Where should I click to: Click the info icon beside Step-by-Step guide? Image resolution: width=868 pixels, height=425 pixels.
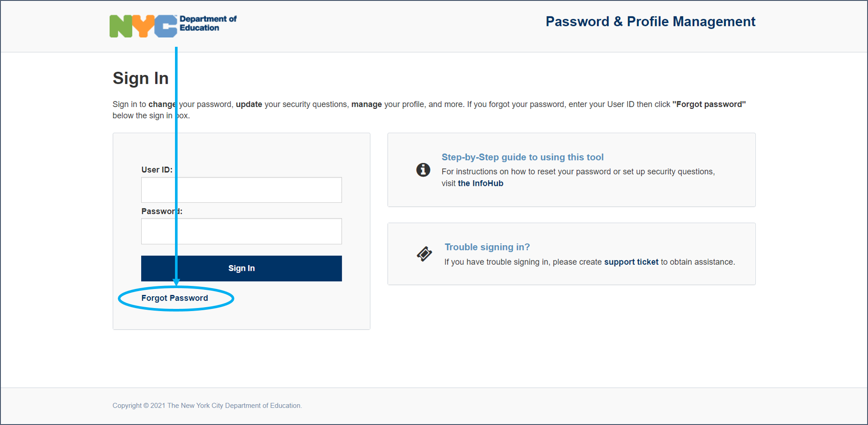[x=423, y=170]
